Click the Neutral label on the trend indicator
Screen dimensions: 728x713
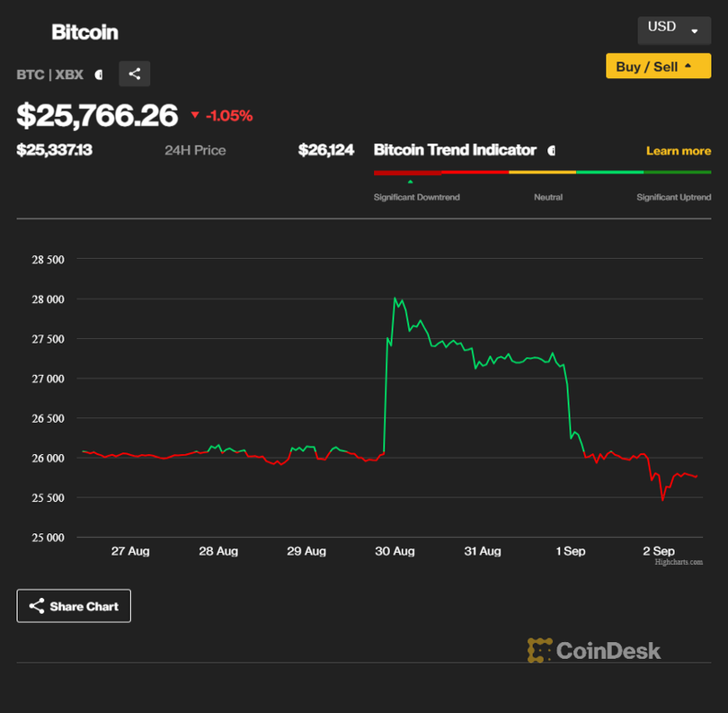click(x=548, y=197)
